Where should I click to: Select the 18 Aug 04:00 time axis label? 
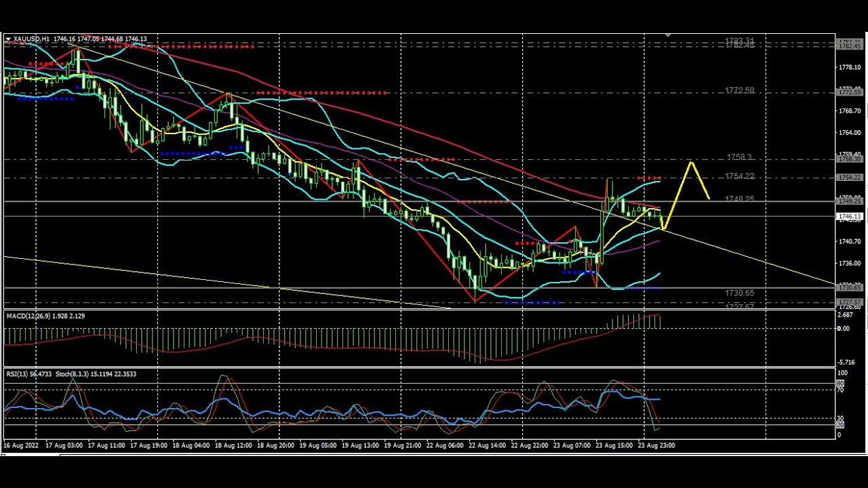click(191, 445)
